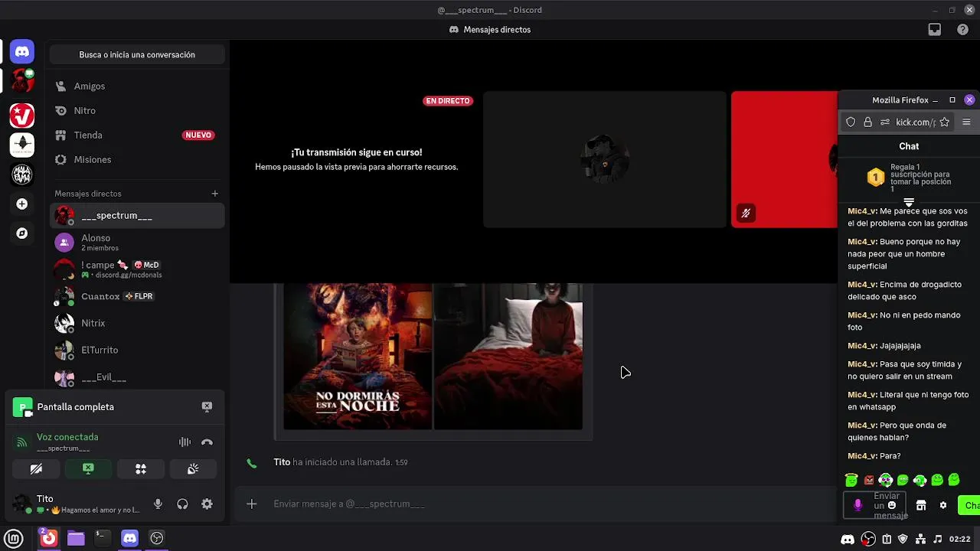Select the ___spectrum___ conversation

[x=137, y=216]
